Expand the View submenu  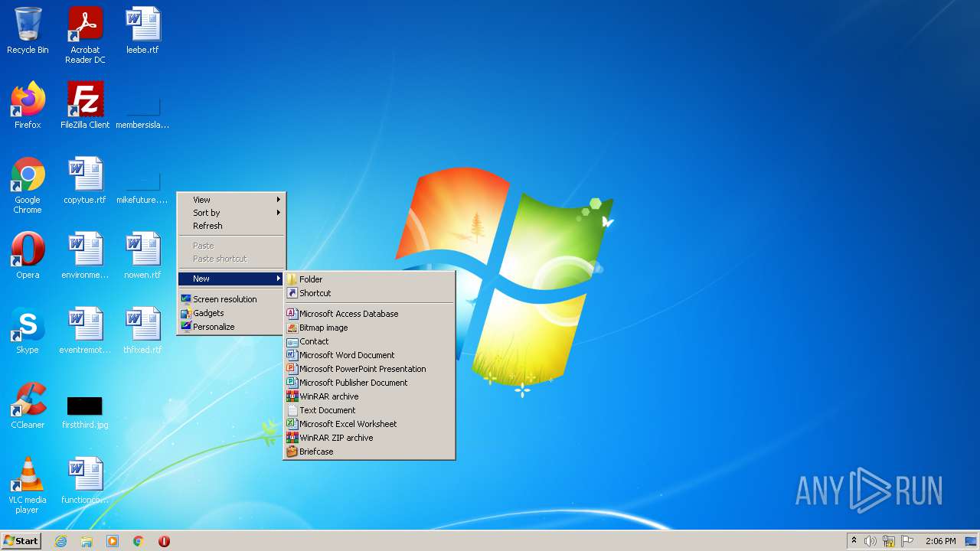tap(231, 200)
